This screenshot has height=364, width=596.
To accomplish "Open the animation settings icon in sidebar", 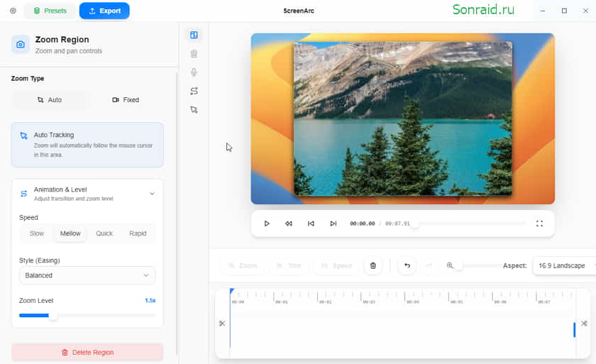I will coord(194,91).
